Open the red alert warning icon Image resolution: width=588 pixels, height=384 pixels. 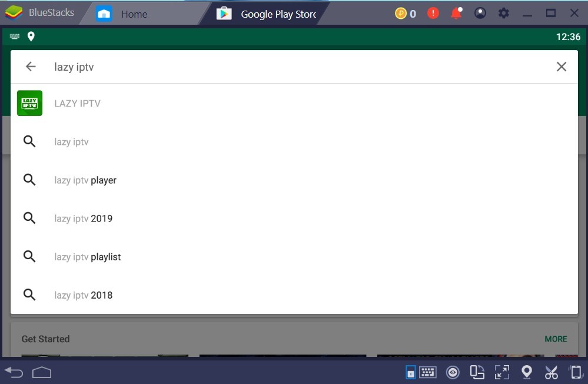point(433,14)
